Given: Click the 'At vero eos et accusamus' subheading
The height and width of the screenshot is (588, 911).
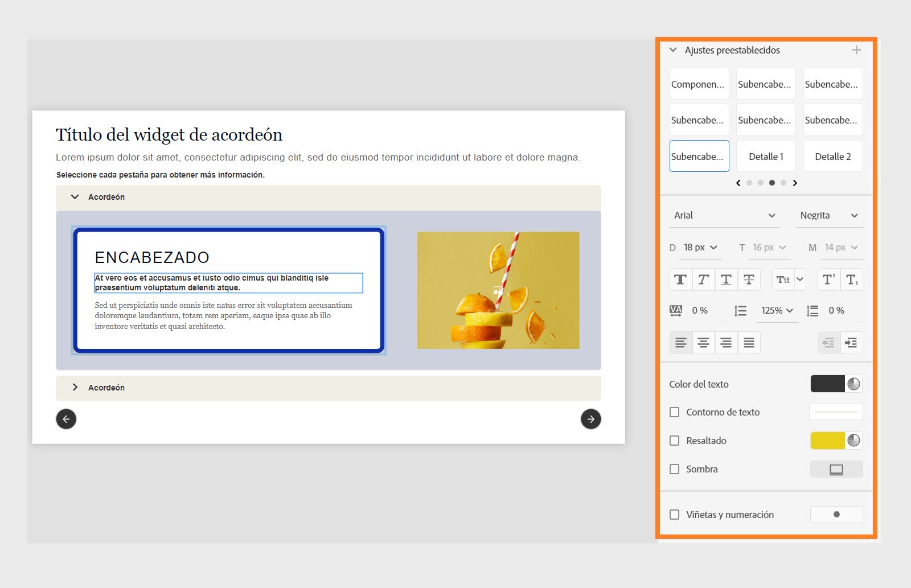Looking at the screenshot, I should [x=228, y=283].
